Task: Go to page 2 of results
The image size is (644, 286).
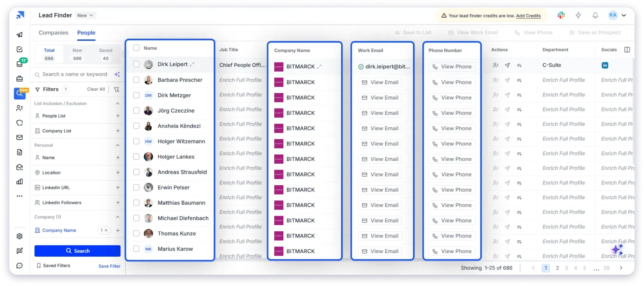Action: pos(557,268)
